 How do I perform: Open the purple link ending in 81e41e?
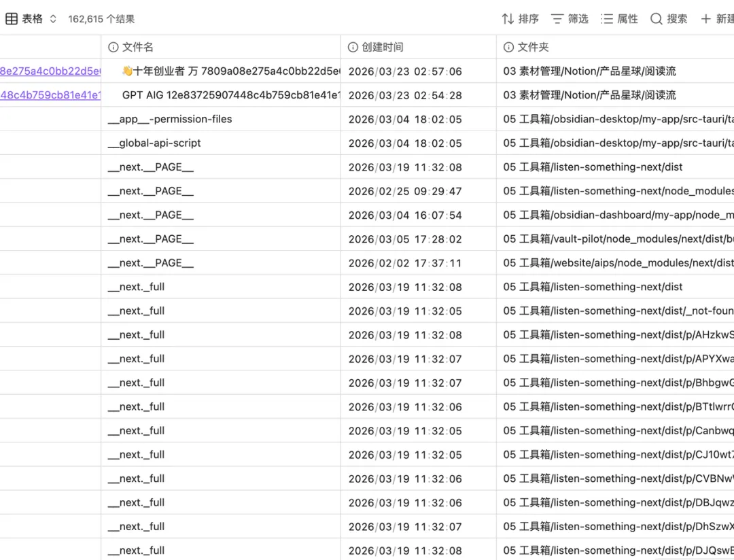pyautogui.click(x=50, y=95)
